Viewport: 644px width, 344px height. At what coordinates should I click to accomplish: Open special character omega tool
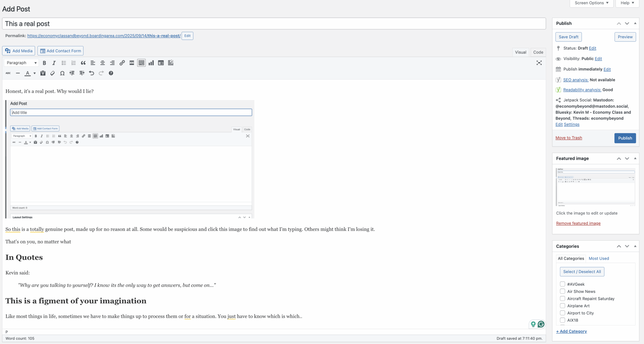pyautogui.click(x=62, y=73)
